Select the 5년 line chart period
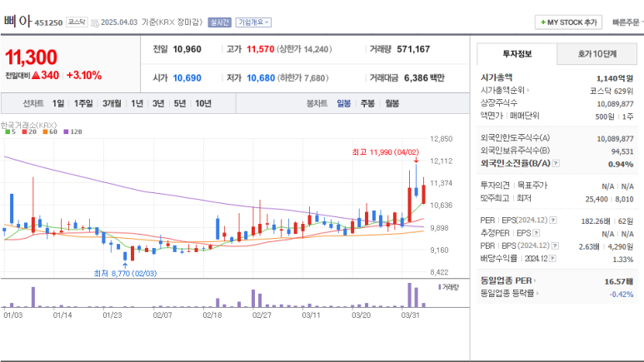This screenshot has height=362, width=644. (x=179, y=103)
